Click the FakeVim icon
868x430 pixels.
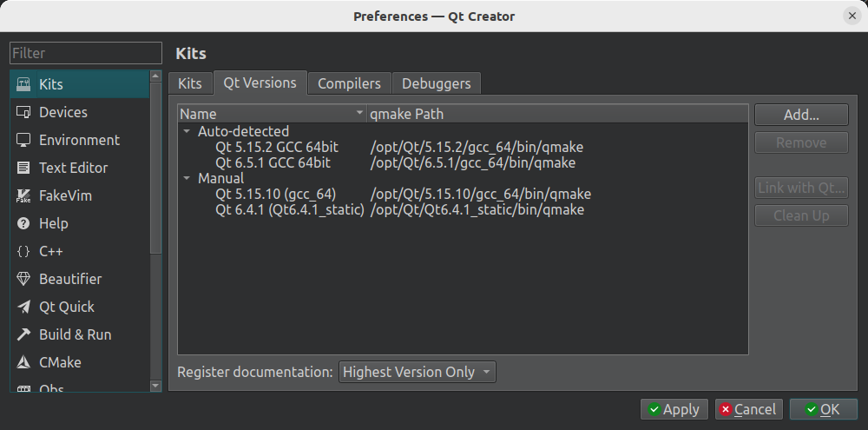point(23,195)
